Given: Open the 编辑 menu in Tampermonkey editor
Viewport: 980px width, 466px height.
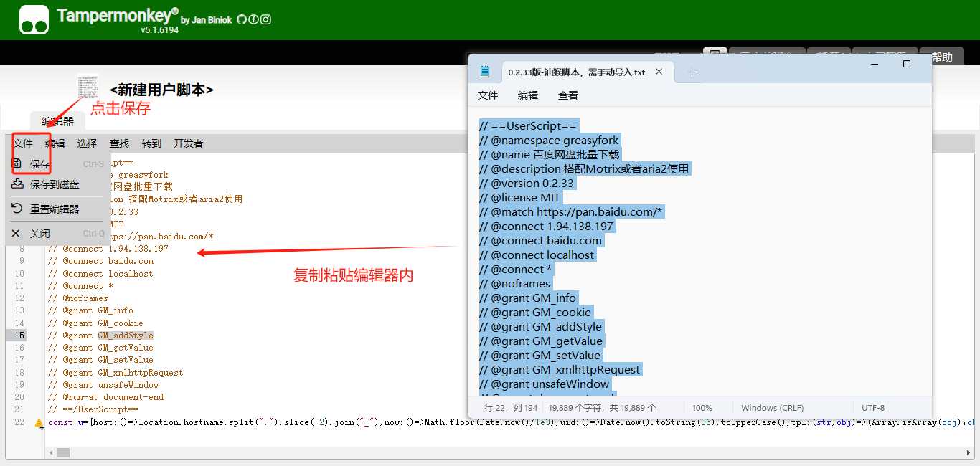Looking at the screenshot, I should click(x=55, y=143).
